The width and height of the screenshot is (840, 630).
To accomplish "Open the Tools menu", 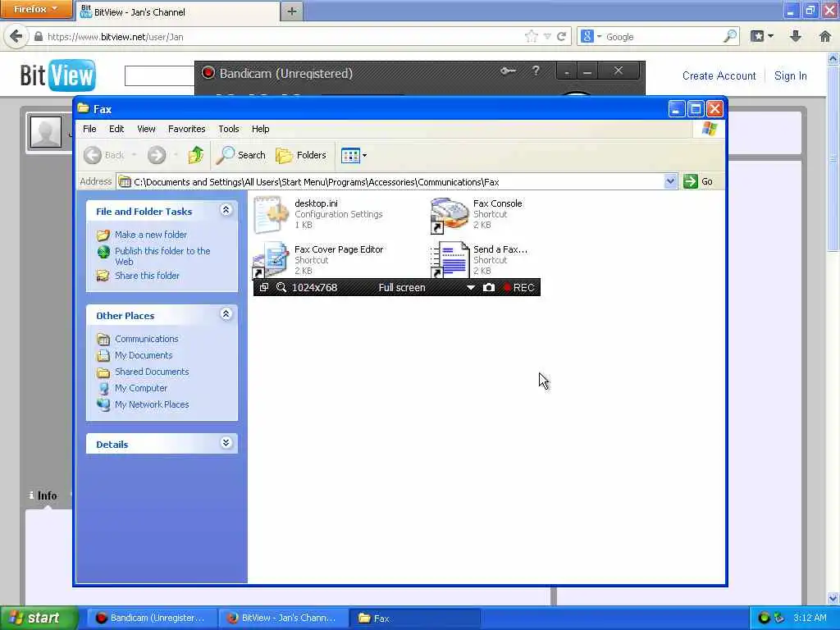I will click(228, 129).
